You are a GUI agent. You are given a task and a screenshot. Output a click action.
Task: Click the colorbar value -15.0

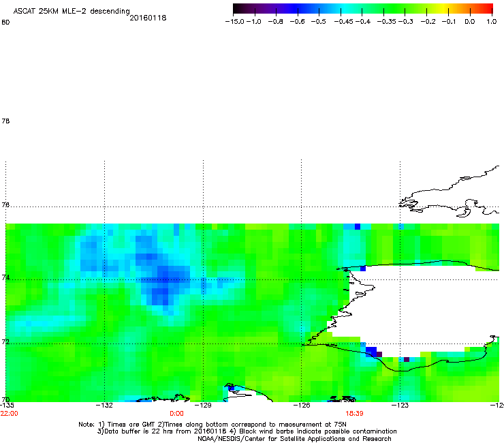(x=235, y=22)
